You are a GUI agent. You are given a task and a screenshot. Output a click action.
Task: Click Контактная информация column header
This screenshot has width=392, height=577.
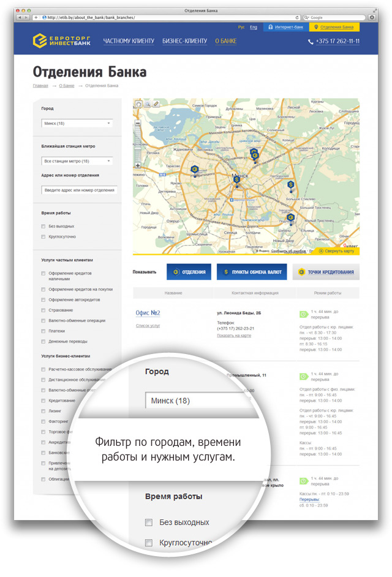pos(255,293)
